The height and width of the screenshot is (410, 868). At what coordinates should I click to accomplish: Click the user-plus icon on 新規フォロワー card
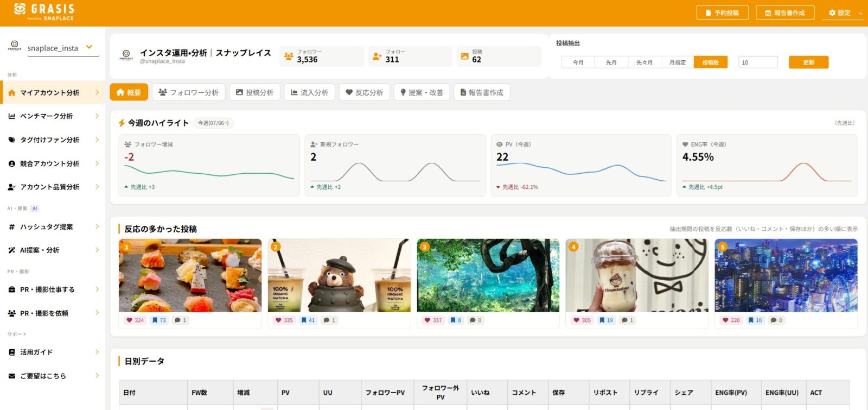click(x=314, y=144)
